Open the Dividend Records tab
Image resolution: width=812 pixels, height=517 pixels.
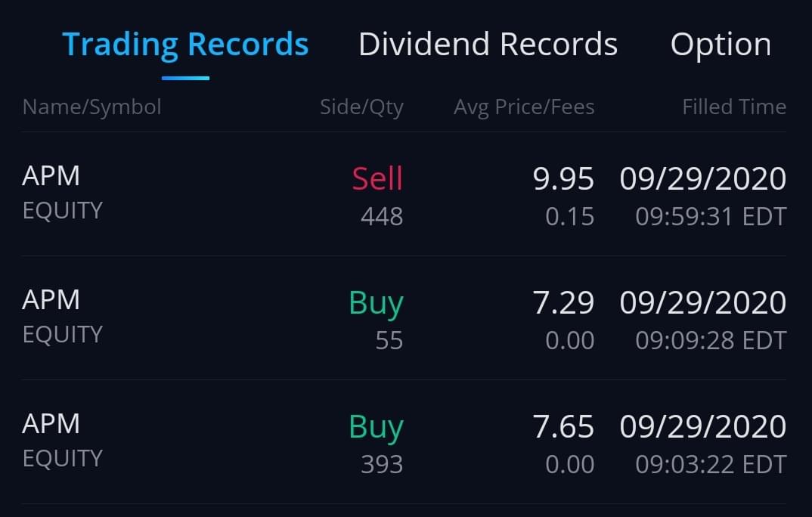coord(488,45)
